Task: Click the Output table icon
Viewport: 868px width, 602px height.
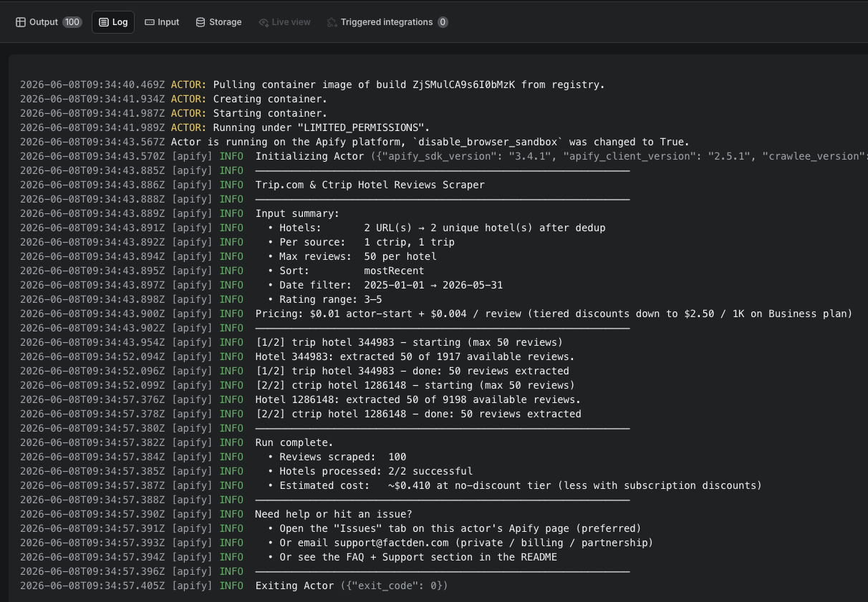Action: [21, 22]
